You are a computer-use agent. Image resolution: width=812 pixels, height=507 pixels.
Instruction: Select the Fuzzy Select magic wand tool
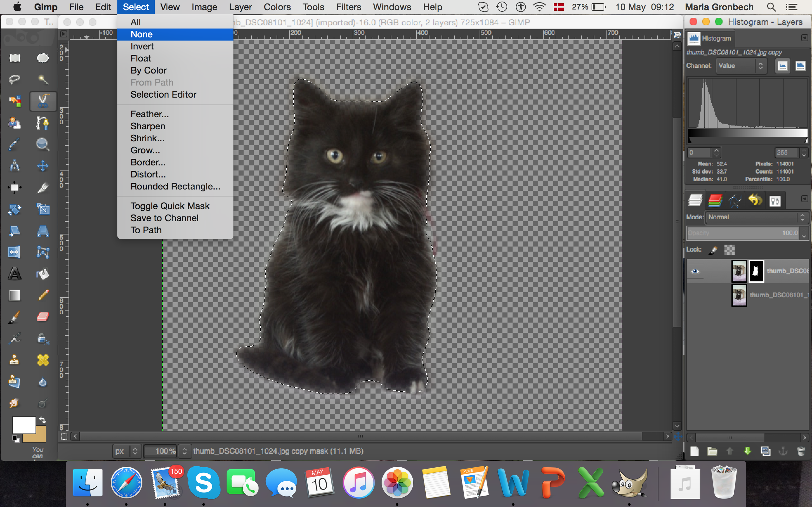pos(43,80)
